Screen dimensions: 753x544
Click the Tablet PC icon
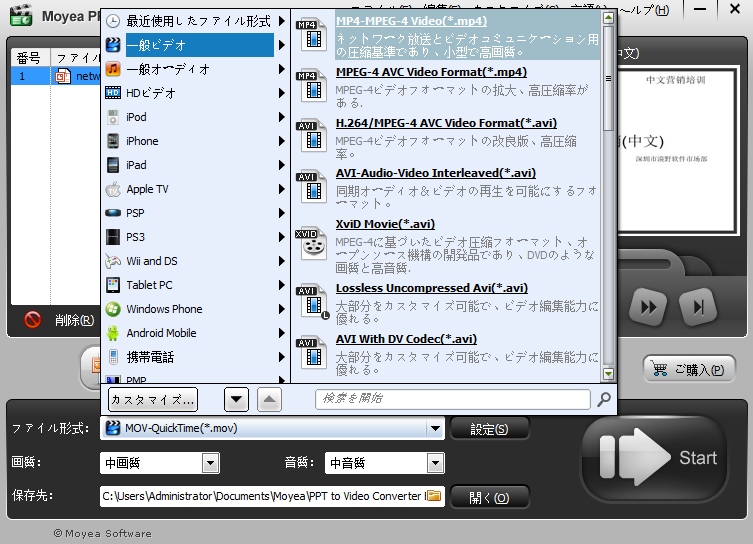coord(113,285)
